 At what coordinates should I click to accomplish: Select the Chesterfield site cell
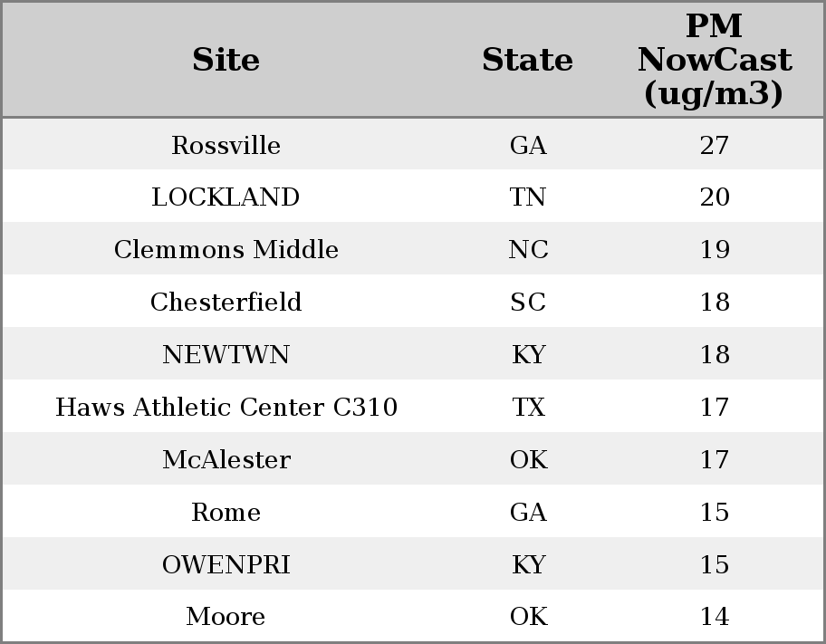(x=226, y=302)
